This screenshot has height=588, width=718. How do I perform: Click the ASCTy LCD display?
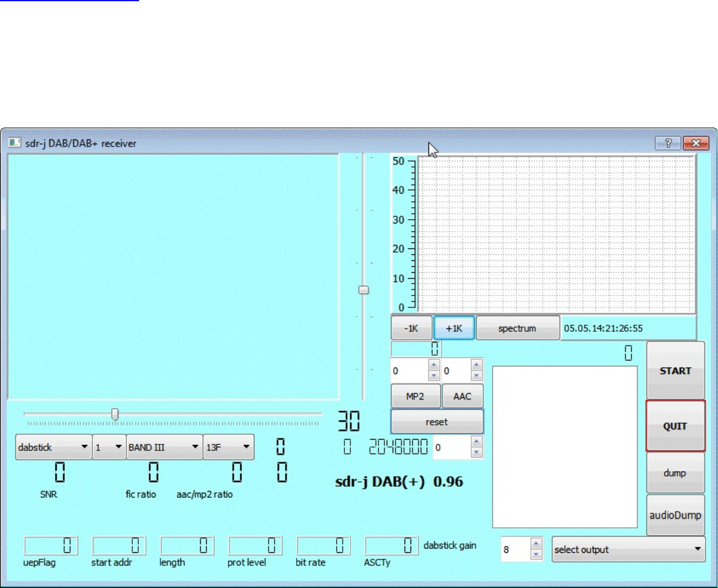(x=391, y=545)
